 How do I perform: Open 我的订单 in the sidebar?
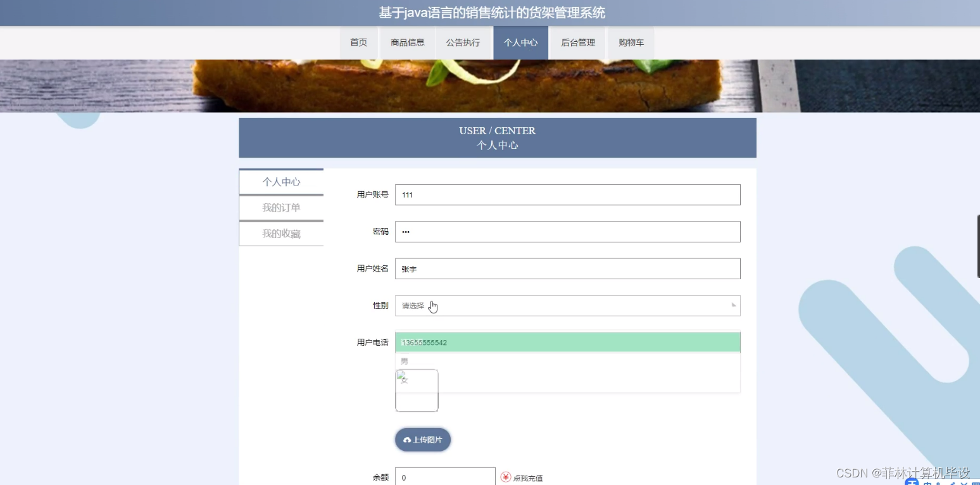(280, 207)
